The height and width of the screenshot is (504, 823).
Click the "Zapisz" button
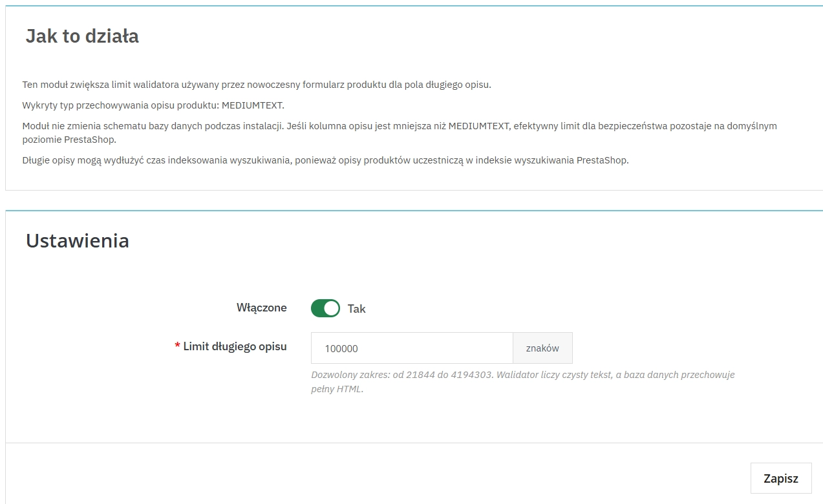tap(780, 478)
